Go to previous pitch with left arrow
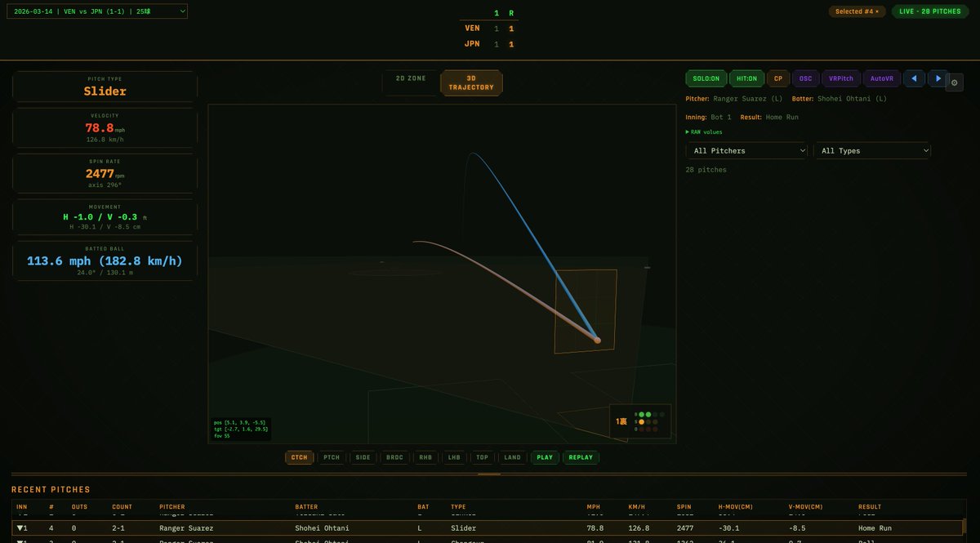Viewport: 980px width, 543px height. 914,78
